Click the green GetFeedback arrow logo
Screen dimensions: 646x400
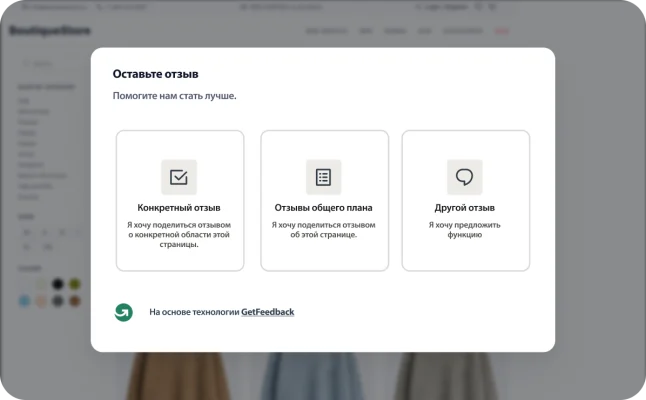pyautogui.click(x=124, y=312)
